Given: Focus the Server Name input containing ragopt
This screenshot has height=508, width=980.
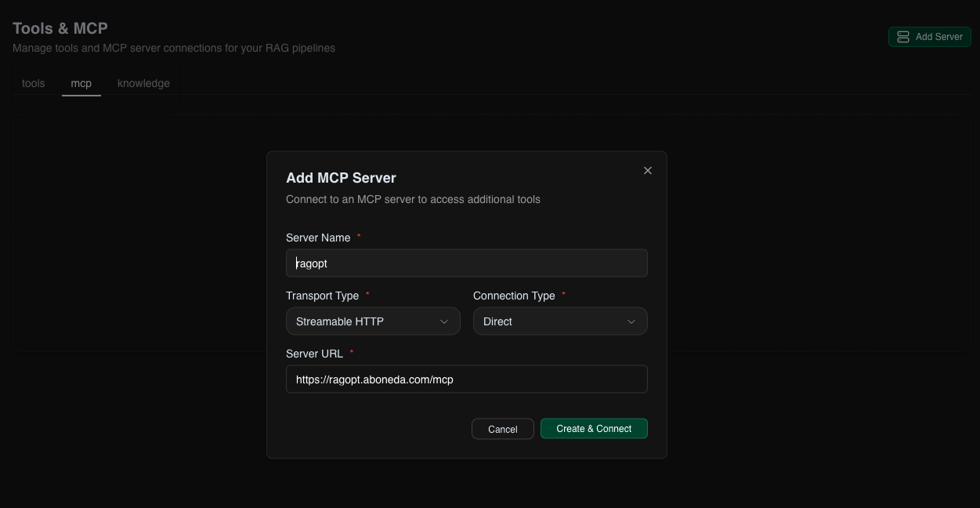Looking at the screenshot, I should [x=466, y=263].
